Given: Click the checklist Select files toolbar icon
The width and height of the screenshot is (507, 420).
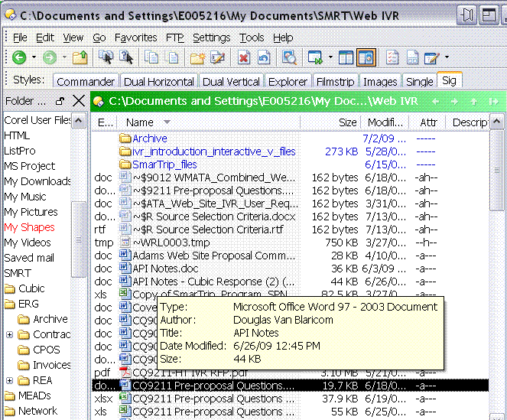Looking at the screenshot, I should [x=392, y=57].
